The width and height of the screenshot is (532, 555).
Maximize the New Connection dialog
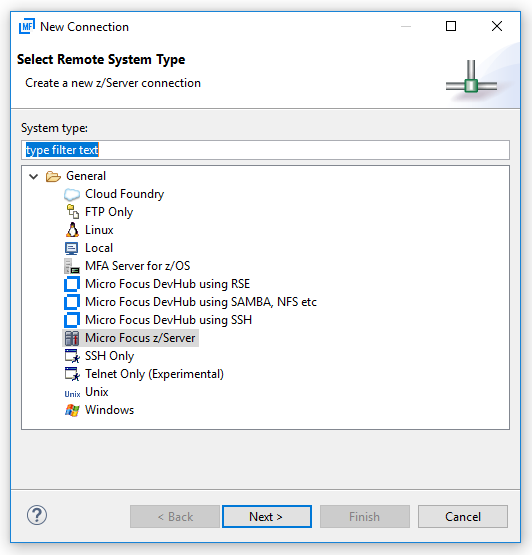coord(451,26)
